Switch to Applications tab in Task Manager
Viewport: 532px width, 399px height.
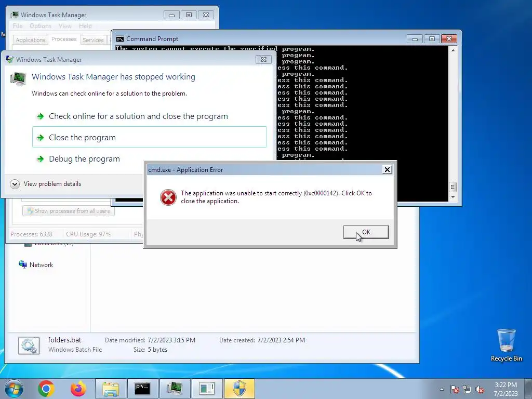click(x=30, y=39)
